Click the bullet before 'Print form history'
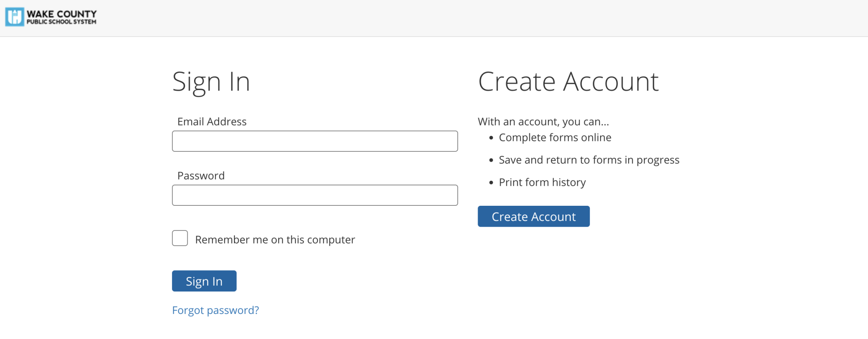 [x=491, y=183]
